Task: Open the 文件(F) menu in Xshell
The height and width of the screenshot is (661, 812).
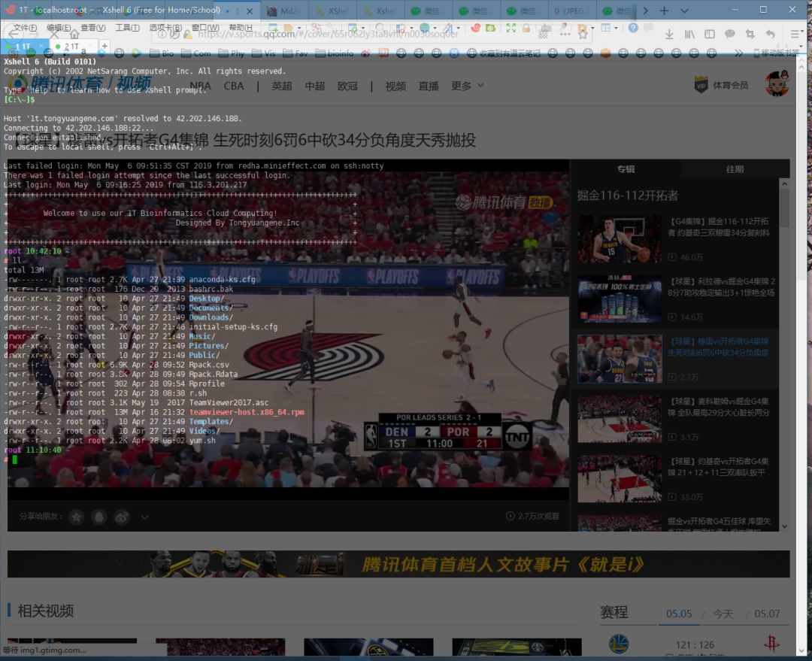Action: tap(24, 28)
